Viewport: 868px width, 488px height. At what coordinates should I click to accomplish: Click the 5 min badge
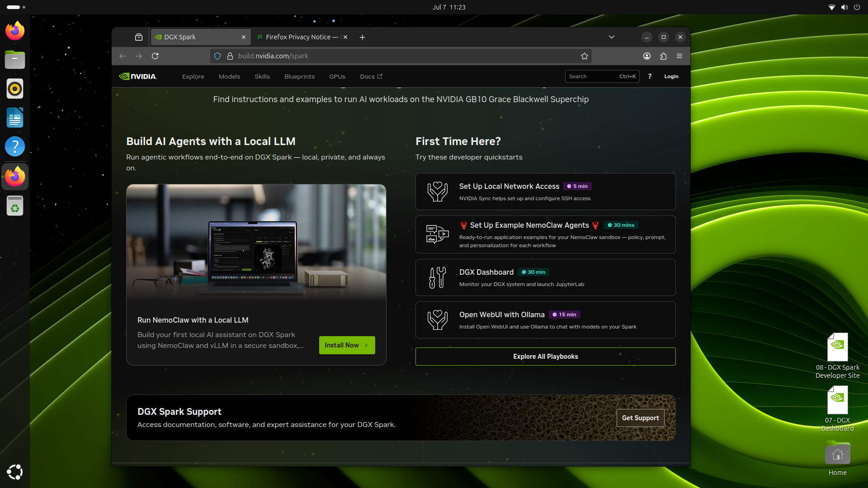[x=577, y=186]
